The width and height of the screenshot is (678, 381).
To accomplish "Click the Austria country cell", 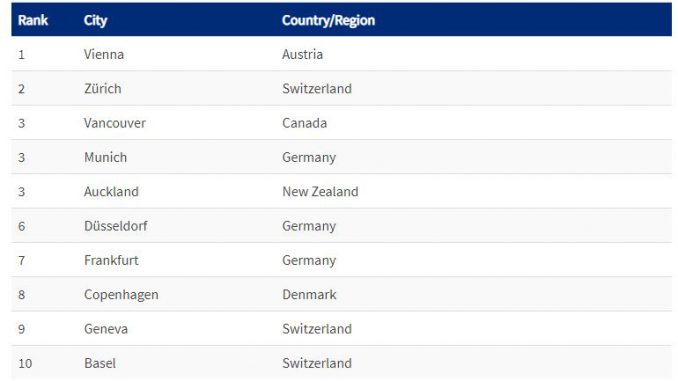I will (x=302, y=54).
